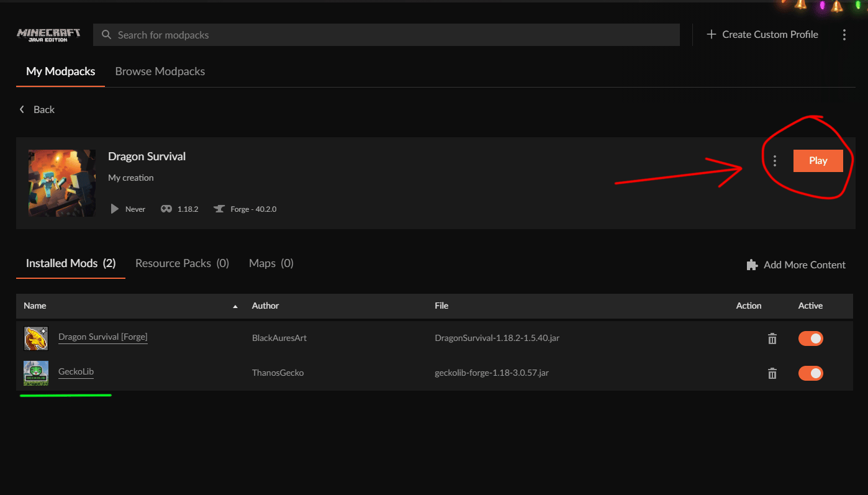Open the Maps tab
The height and width of the screenshot is (495, 868).
pyautogui.click(x=271, y=263)
